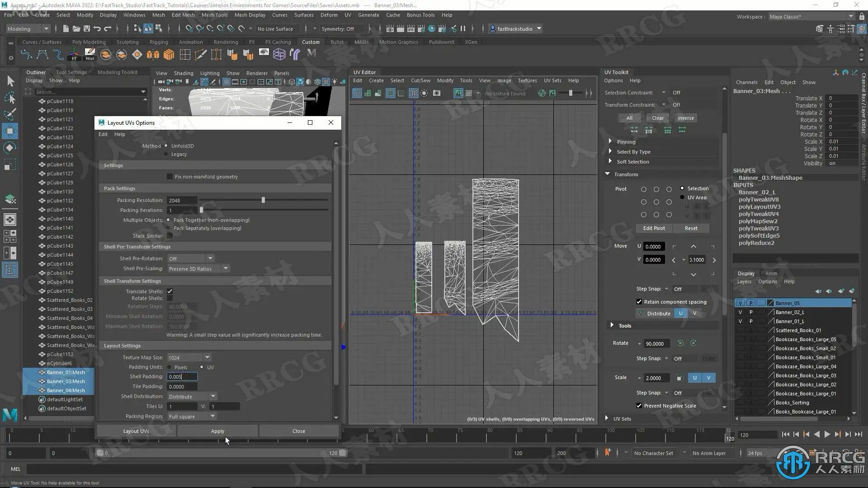868x488 pixels.
Task: Click the New Scene icon
Action: coord(66,29)
